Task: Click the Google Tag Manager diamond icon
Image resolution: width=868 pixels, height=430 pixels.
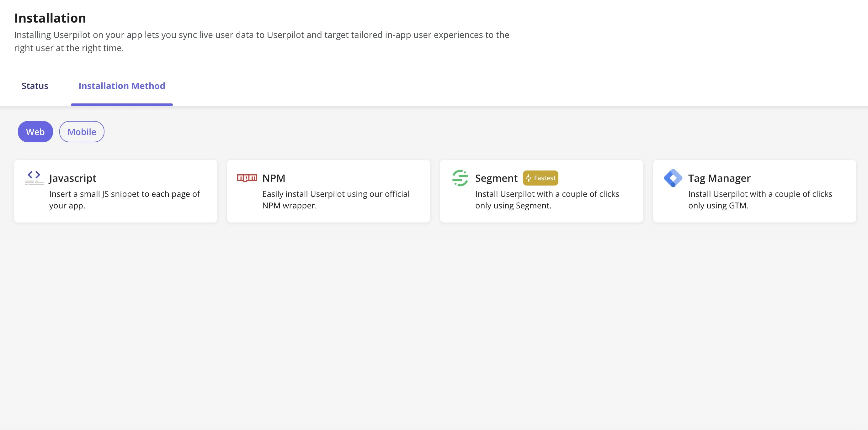Action: 673,178
